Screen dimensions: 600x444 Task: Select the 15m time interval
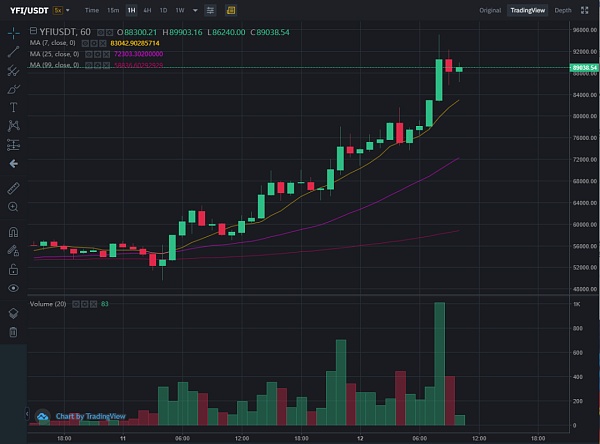113,10
